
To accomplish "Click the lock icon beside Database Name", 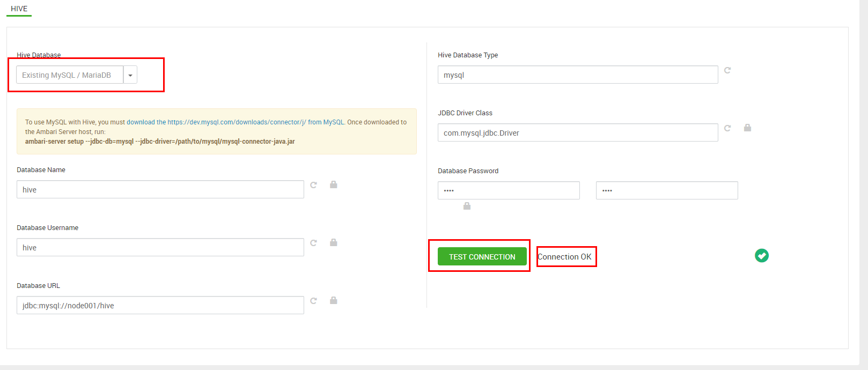I will (333, 184).
